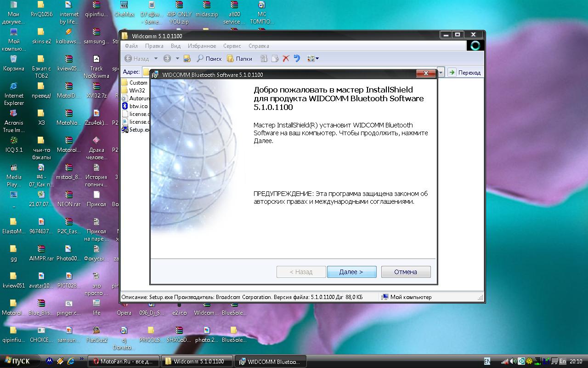The height and width of the screenshot is (368, 588).
Task: Click the Отмена button in the installer
Action: pyautogui.click(x=406, y=272)
